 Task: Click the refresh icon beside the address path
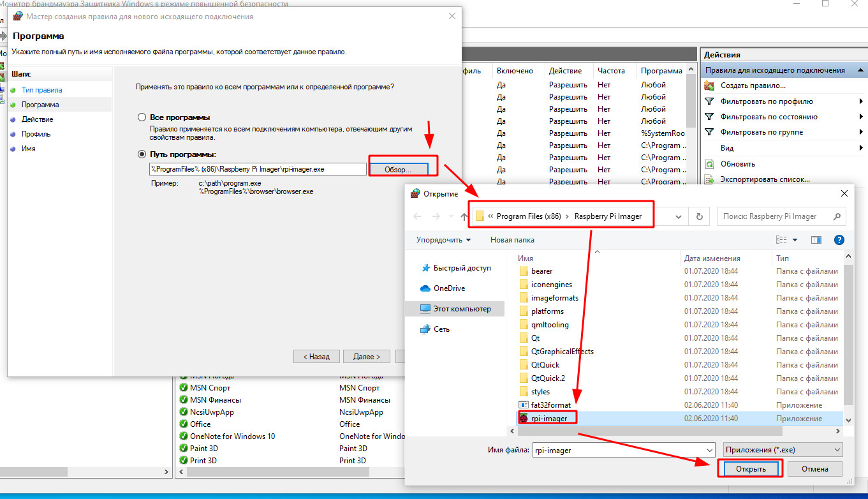click(x=699, y=216)
